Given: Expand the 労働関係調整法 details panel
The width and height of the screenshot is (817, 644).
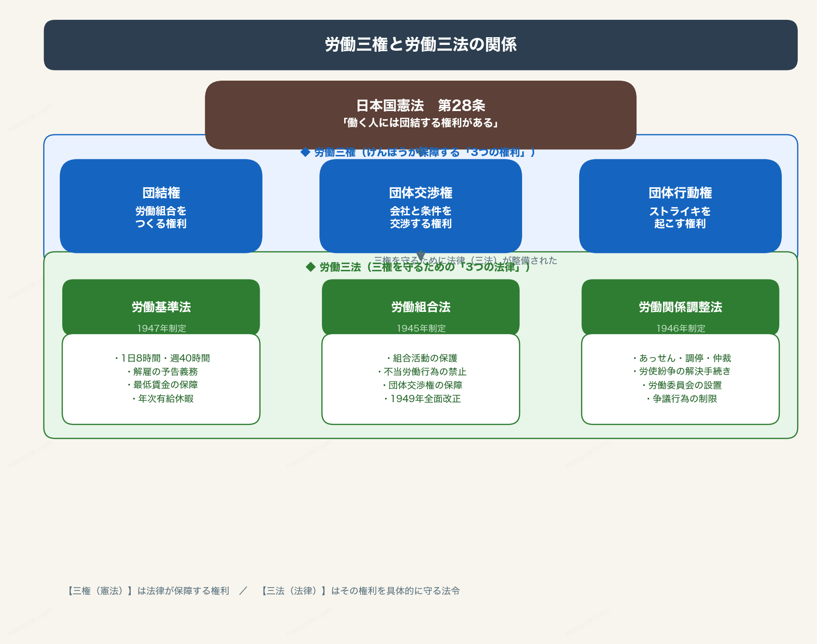Looking at the screenshot, I should 680,379.
